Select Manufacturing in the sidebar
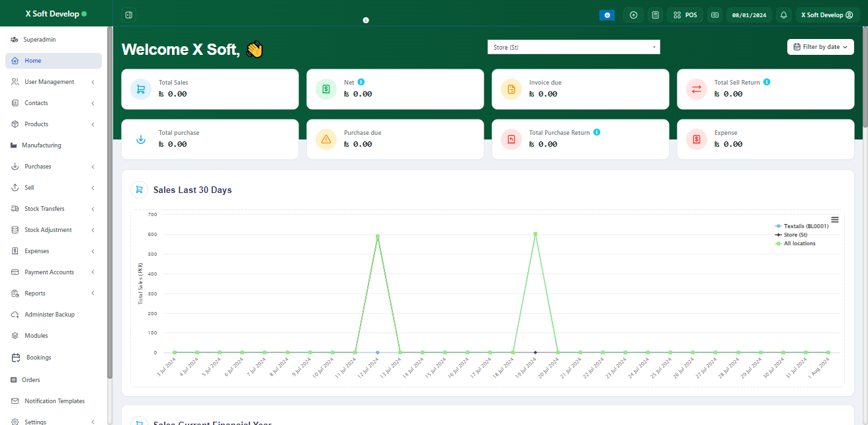Viewport: 868px width, 425px height. click(42, 145)
